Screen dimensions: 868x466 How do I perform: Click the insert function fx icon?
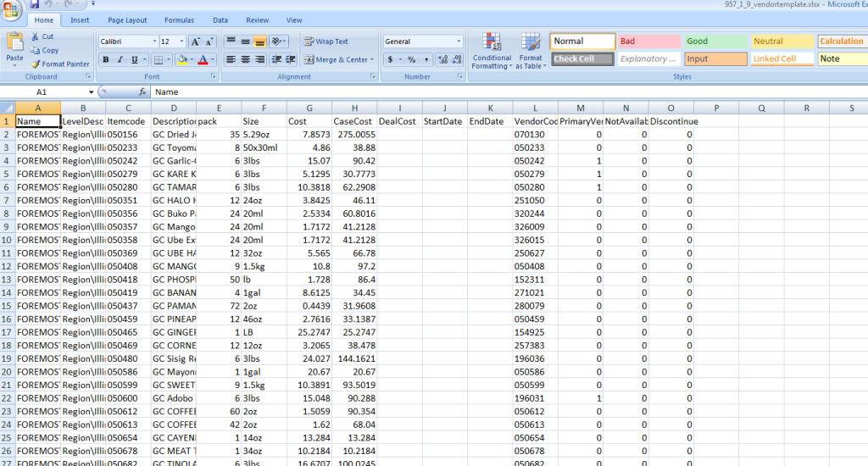click(142, 92)
